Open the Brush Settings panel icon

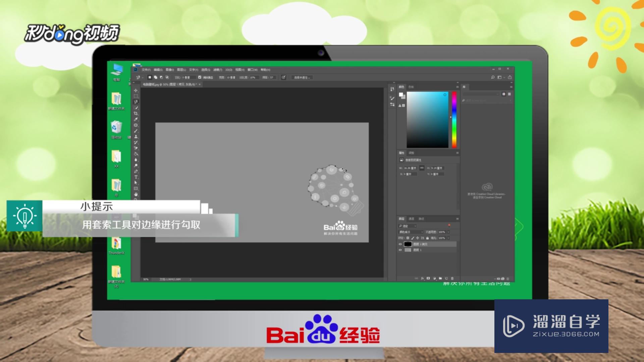[392, 98]
